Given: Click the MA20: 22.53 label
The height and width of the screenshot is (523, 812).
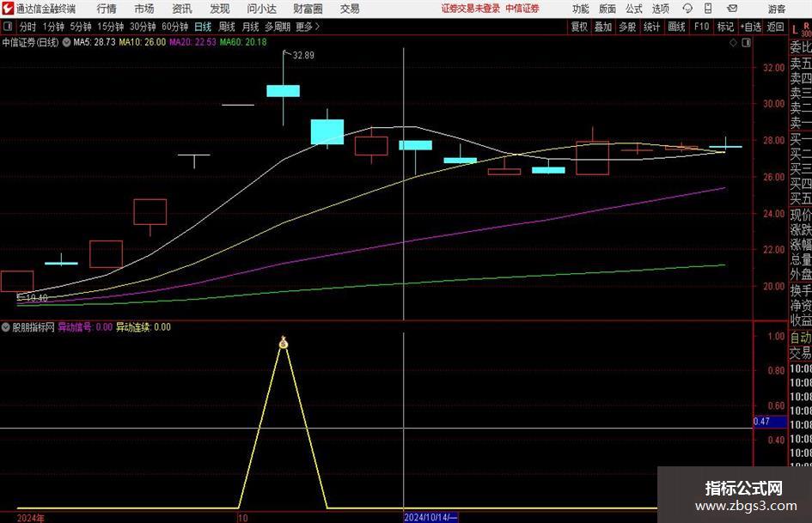Looking at the screenshot, I should (192, 42).
